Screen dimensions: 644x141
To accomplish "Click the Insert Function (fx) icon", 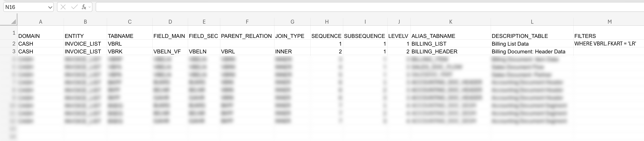I will click(84, 7).
